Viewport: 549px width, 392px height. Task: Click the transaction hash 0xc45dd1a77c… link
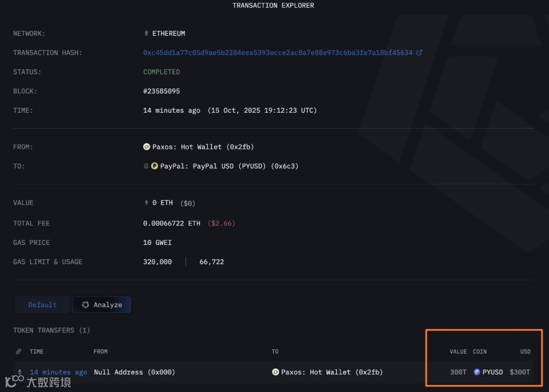pos(278,52)
